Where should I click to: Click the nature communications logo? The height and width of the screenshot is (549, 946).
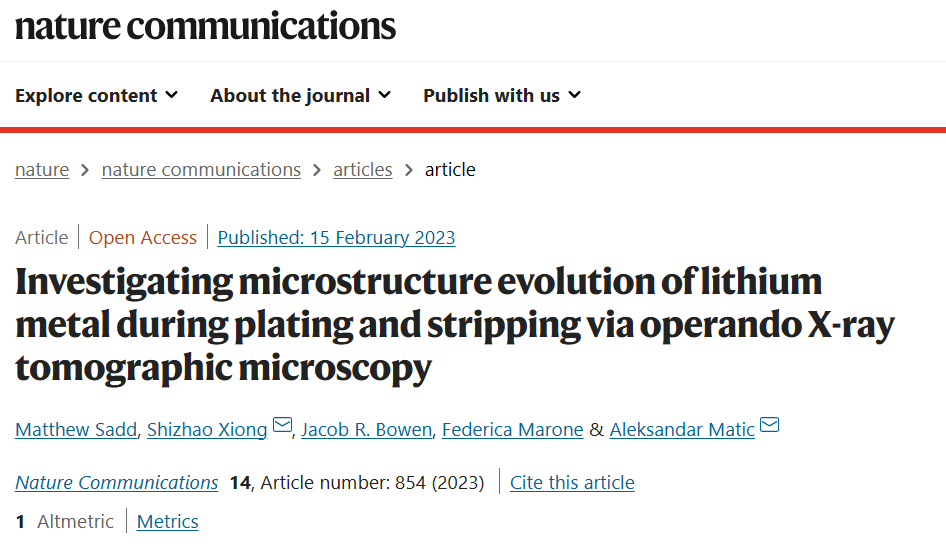click(205, 27)
